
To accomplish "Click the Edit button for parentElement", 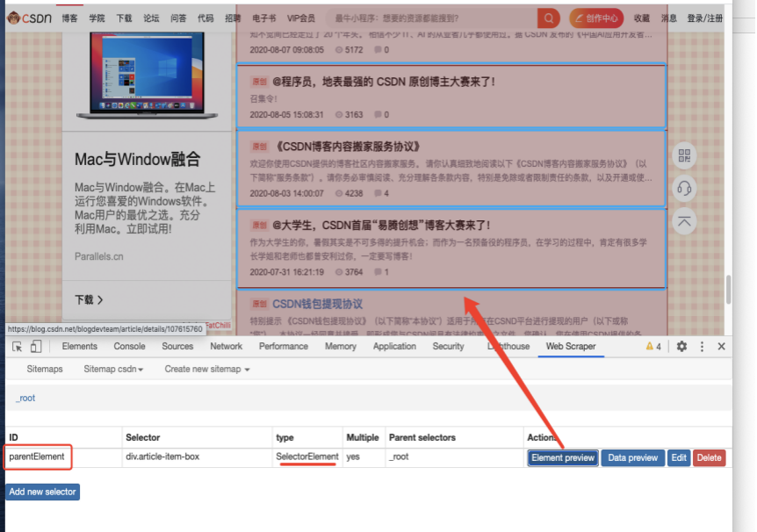I will coord(678,457).
